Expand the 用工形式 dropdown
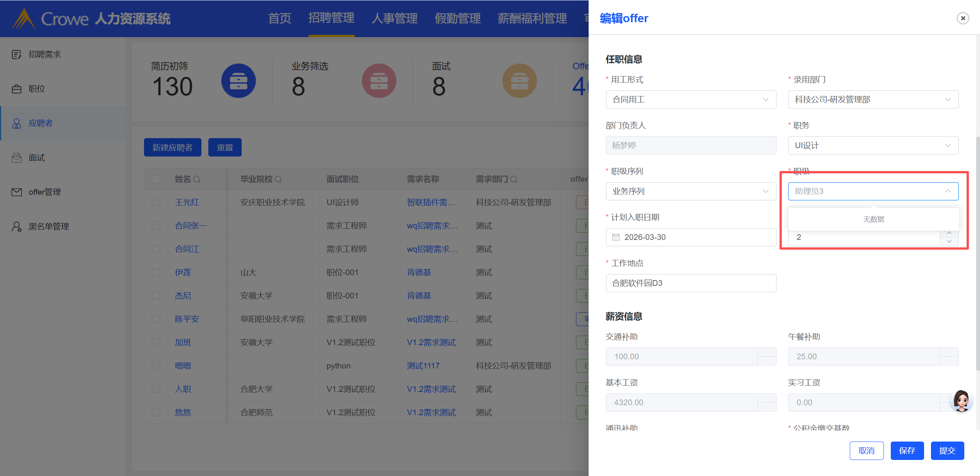980x476 pixels. (x=690, y=99)
